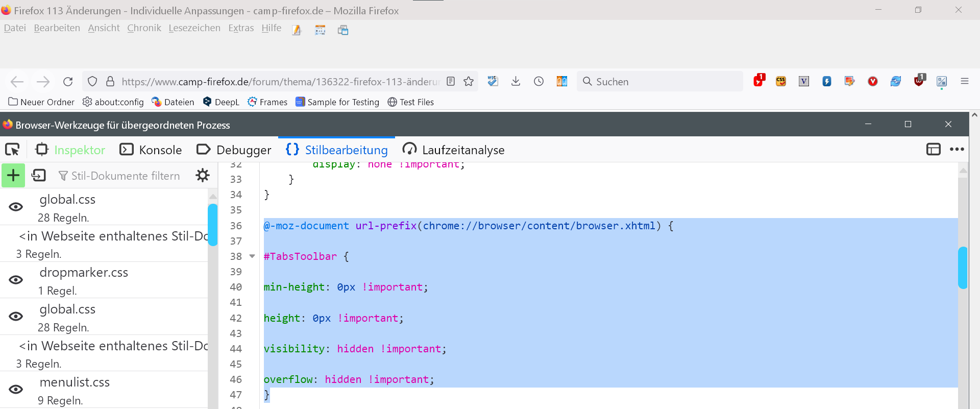Hide the dropmarker.css stylesheet
The image size is (980, 409).
pyautogui.click(x=16, y=280)
